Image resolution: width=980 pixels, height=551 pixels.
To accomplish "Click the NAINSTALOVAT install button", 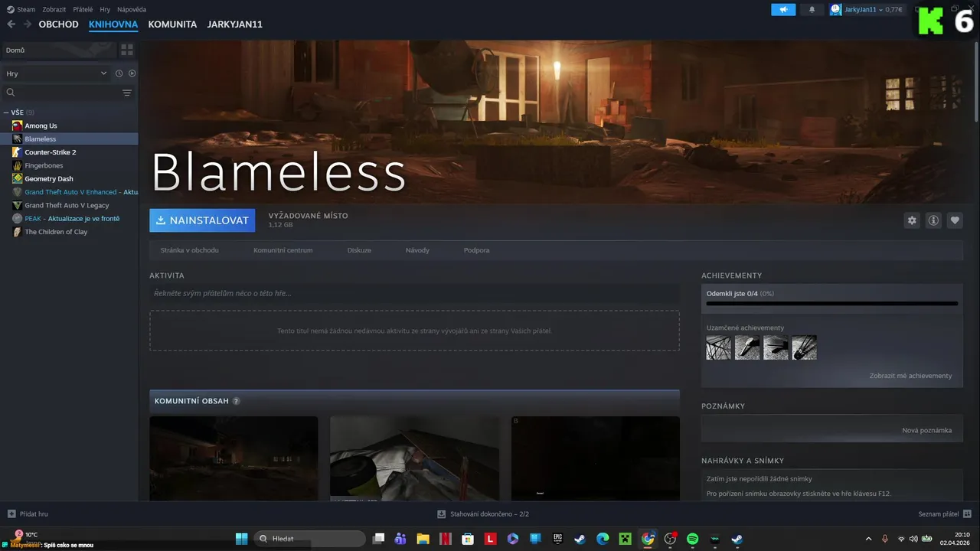I will point(202,220).
